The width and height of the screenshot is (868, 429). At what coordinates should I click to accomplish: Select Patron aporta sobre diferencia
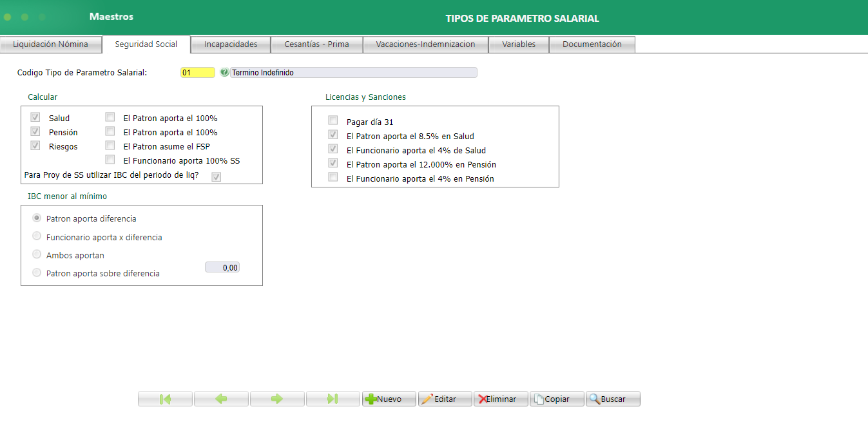(37, 272)
